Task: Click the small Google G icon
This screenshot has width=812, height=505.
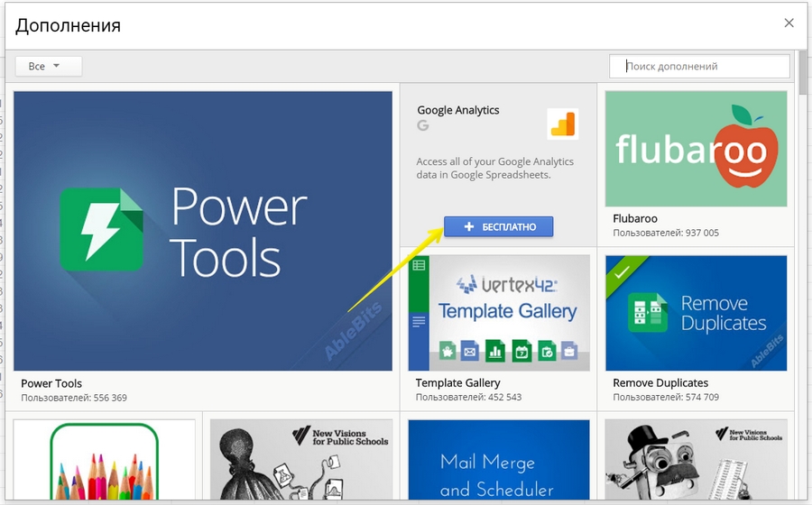Action: 422,126
